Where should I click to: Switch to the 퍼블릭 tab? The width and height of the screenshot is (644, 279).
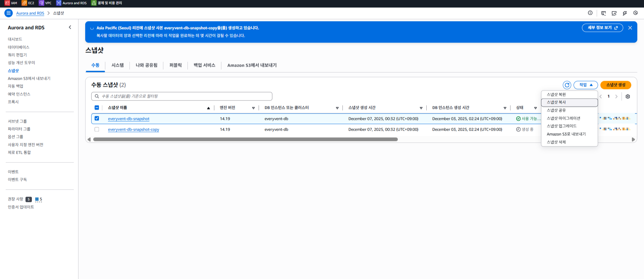[175, 65]
